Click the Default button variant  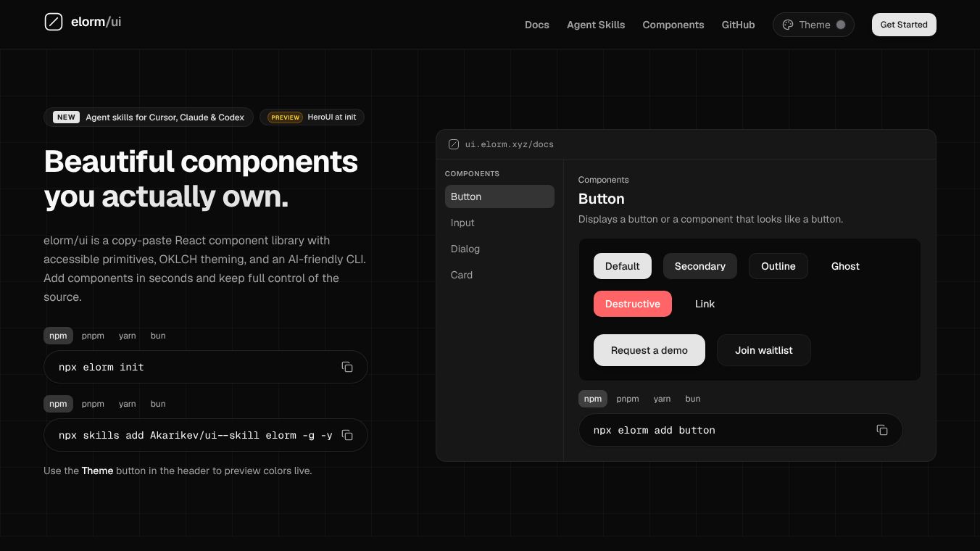pos(623,266)
